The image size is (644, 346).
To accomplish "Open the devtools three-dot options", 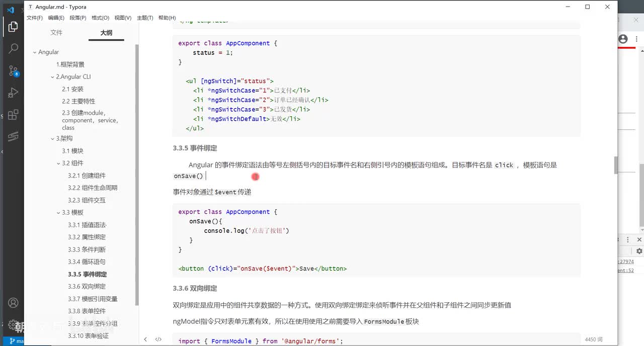I will [x=628, y=240].
